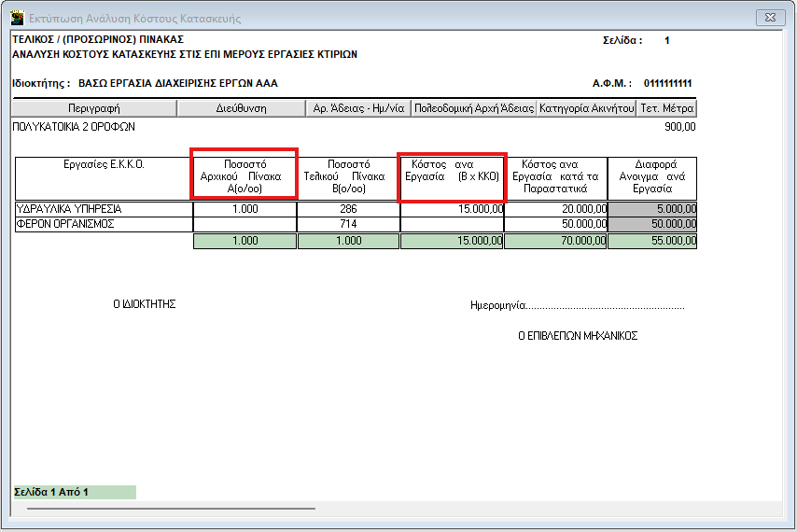797x532 pixels.
Task: Select the green 70.000,00 total cell
Action: click(555, 241)
